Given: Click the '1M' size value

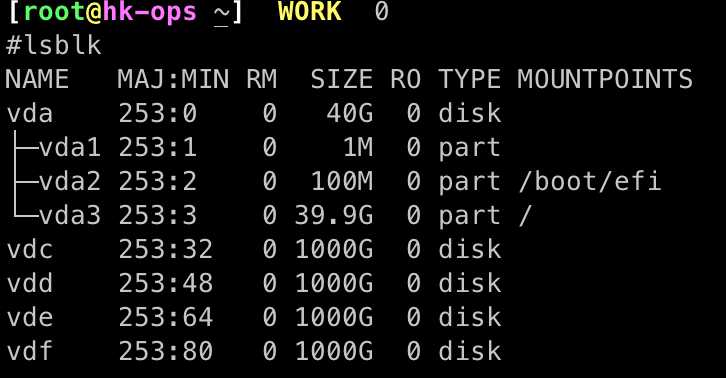Looking at the screenshot, I should tap(358, 147).
